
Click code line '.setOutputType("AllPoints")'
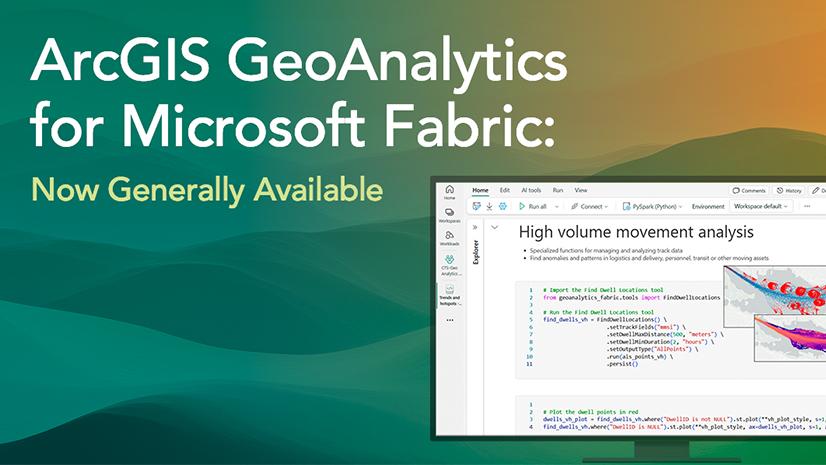(x=652, y=349)
